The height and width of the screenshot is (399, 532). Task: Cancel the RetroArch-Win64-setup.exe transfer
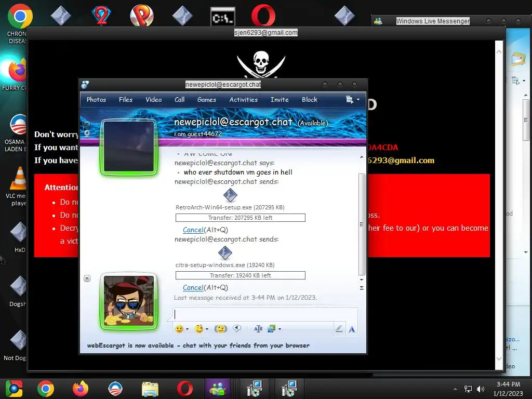(193, 230)
